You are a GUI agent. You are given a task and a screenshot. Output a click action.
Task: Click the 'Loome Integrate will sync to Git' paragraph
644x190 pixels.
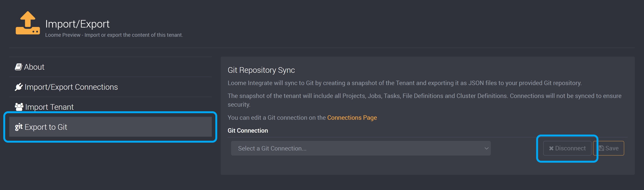coord(404,83)
